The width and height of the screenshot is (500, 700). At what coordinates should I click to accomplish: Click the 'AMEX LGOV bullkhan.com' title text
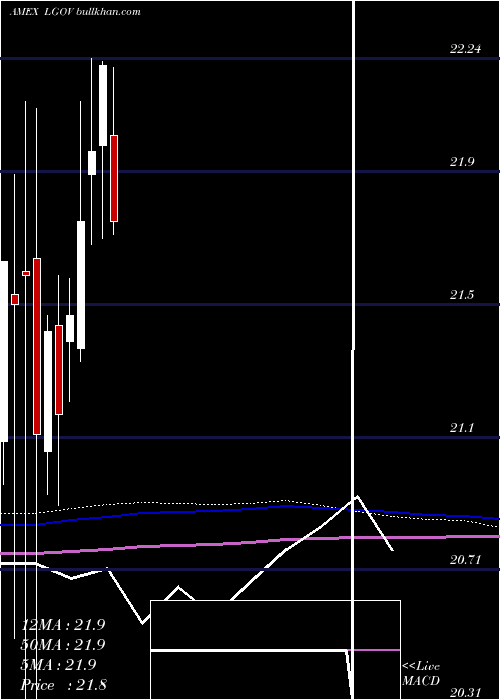pos(75,12)
